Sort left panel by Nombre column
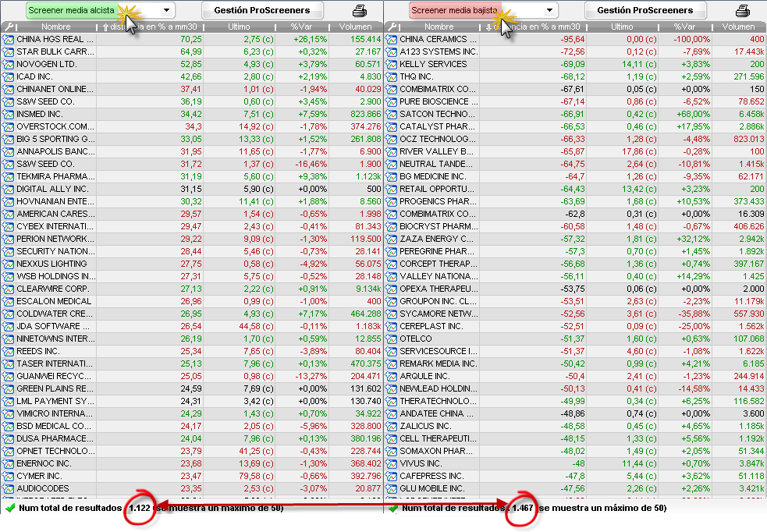Viewport: 767px width, 532px height. pos(55,27)
